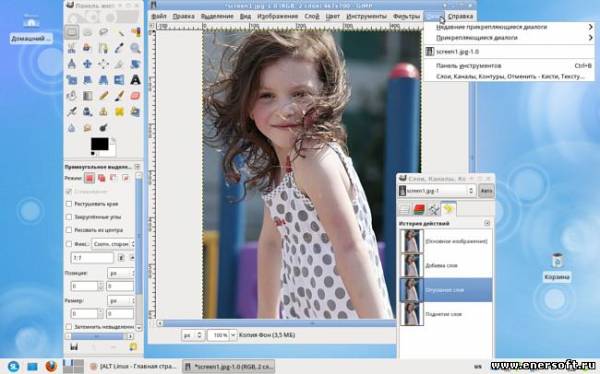
Task: Open the Правка menu
Action: click(x=183, y=16)
